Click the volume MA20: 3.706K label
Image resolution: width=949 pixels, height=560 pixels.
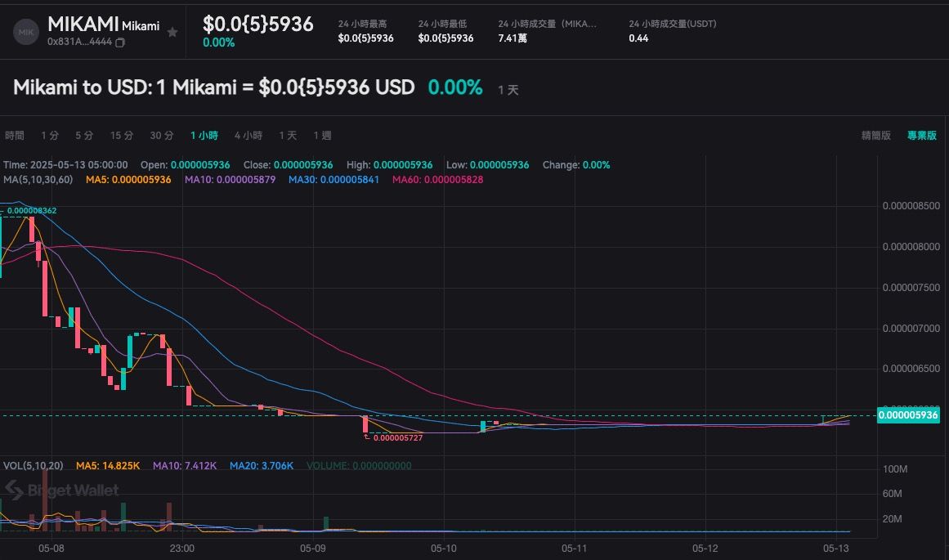[262, 465]
